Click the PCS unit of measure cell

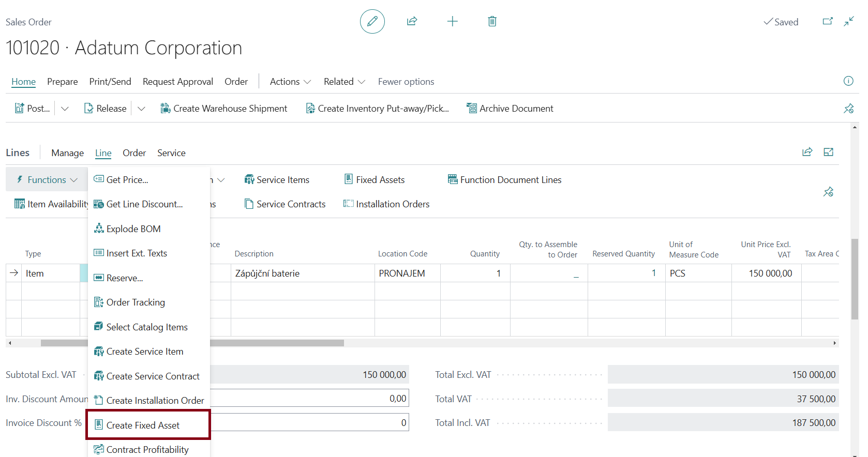point(698,273)
